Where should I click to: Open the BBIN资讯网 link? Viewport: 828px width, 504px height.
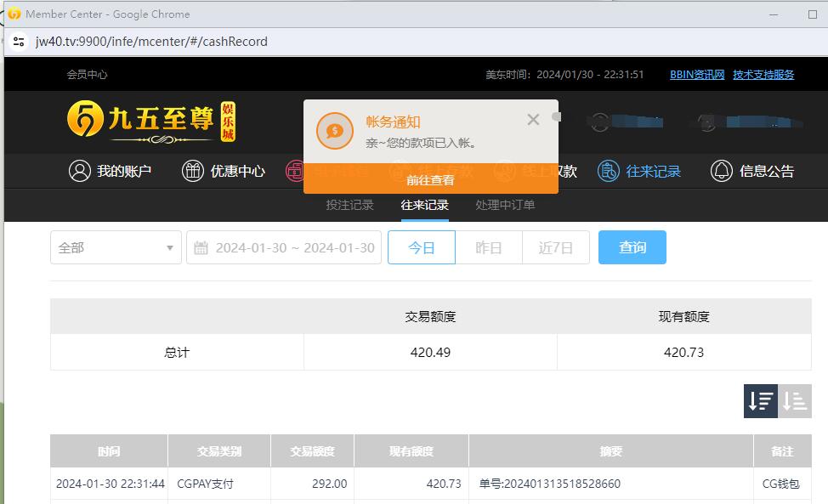pos(697,75)
